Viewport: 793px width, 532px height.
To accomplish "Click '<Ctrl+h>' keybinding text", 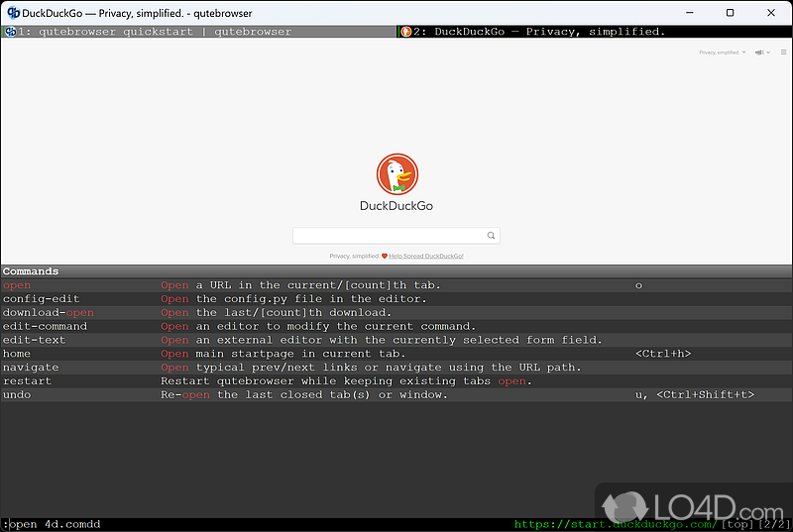I will 663,354.
